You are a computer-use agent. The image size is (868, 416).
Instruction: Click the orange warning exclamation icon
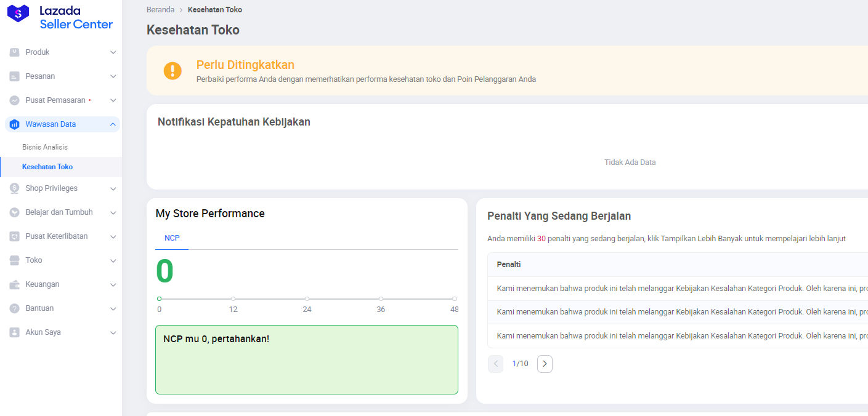[x=172, y=71]
